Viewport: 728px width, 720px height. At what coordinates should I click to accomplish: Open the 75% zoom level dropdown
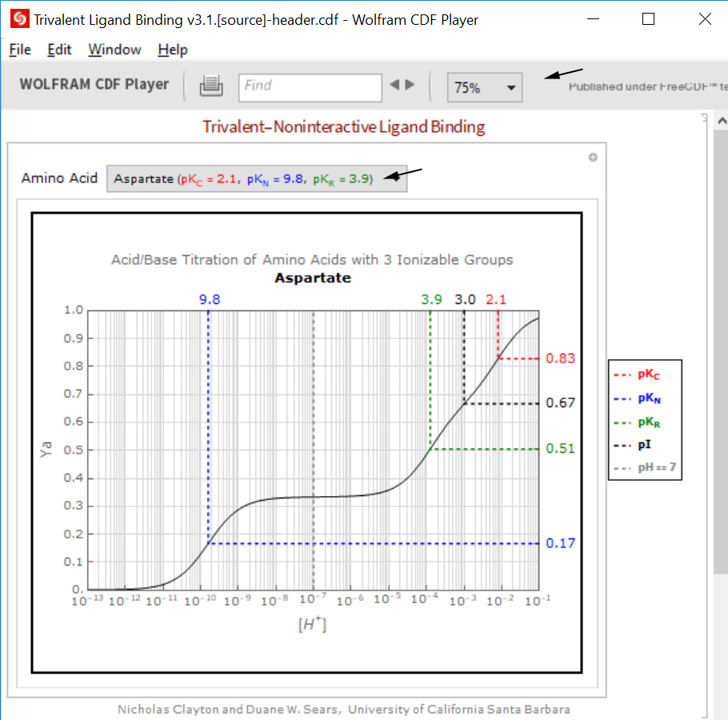click(x=476, y=86)
